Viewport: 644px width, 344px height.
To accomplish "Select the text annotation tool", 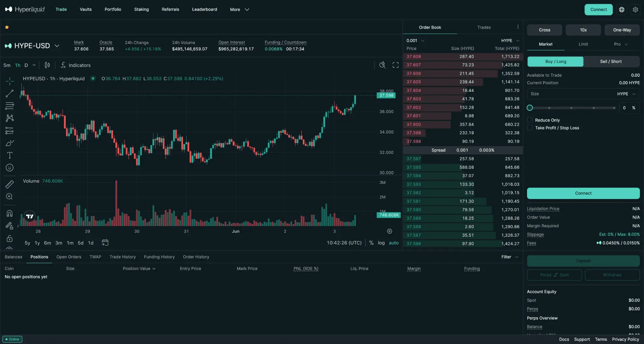I will coord(10,155).
